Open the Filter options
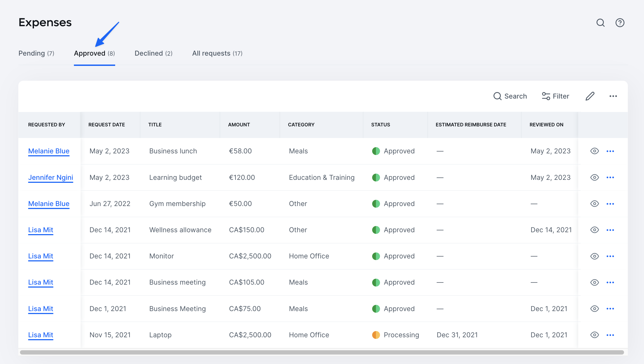The height and width of the screenshot is (364, 644). point(556,96)
